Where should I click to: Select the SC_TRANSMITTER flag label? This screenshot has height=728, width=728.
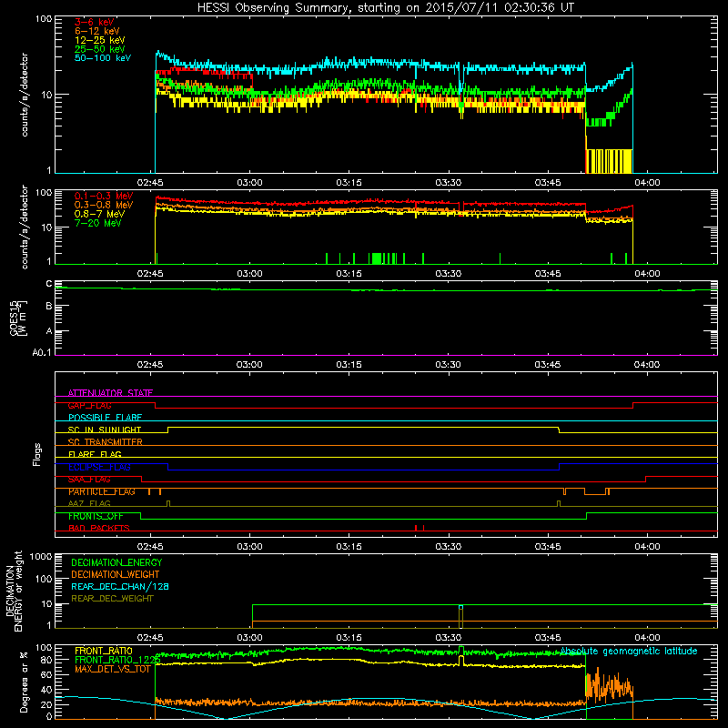105,442
